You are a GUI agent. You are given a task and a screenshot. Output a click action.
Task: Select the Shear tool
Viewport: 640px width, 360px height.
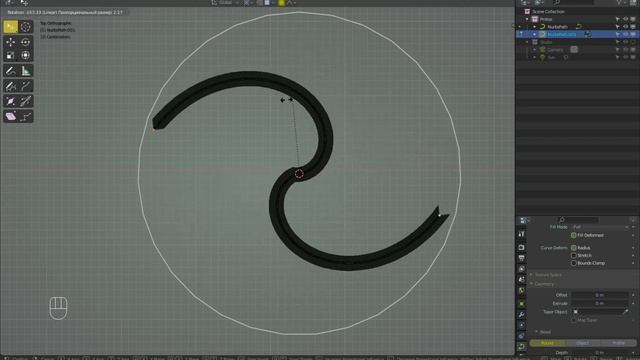coord(11,117)
